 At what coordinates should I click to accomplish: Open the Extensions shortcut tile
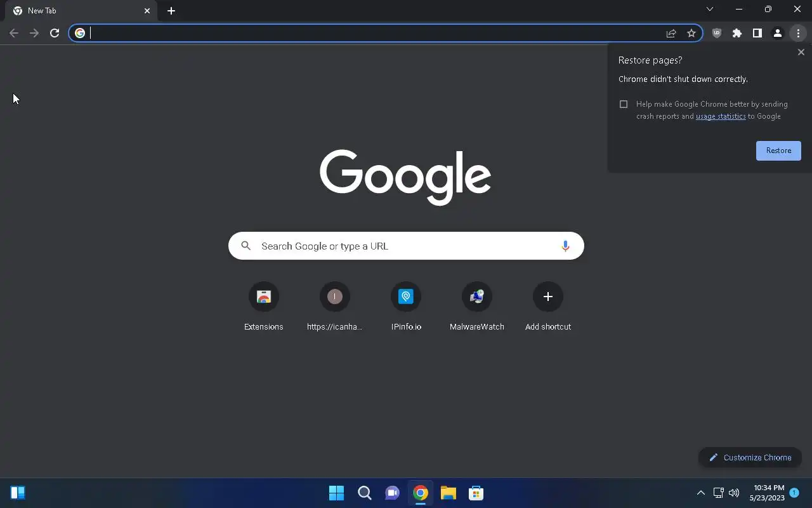point(264,307)
